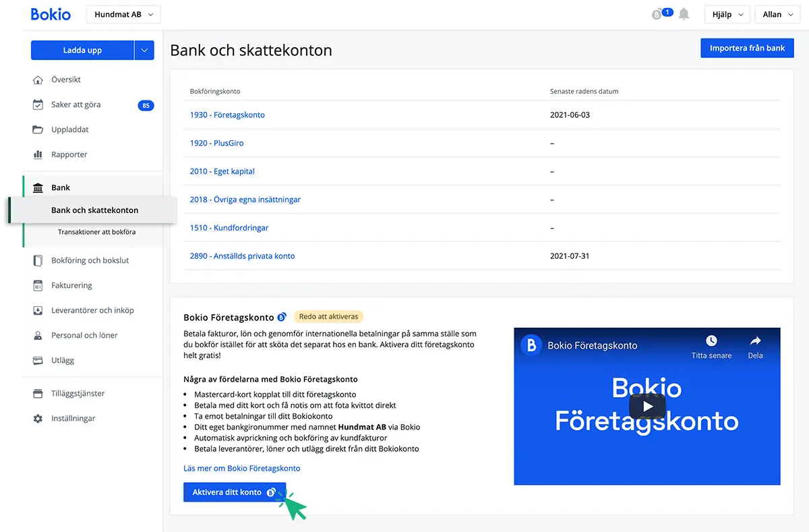Click the Bokföring och bokslut book icon

click(x=38, y=260)
